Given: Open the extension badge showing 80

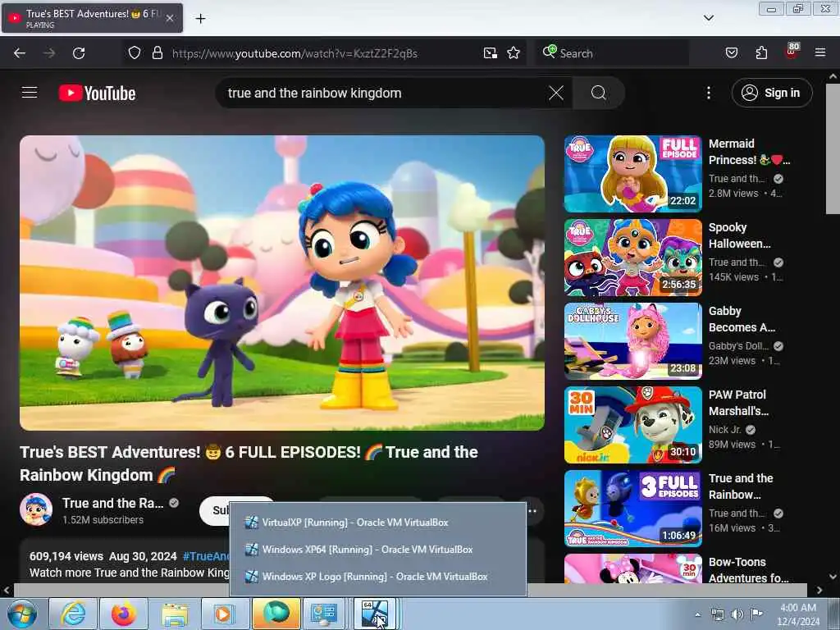Looking at the screenshot, I should coord(792,51).
